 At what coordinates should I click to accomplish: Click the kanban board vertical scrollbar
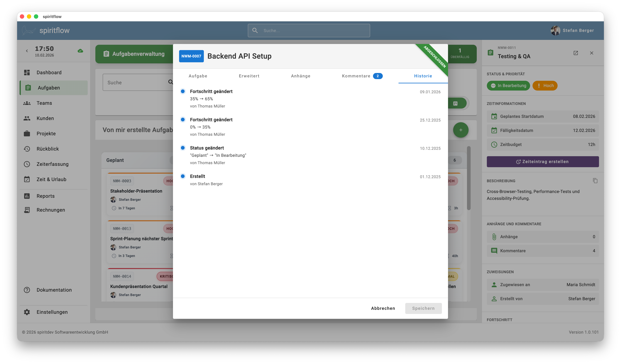[x=469, y=178]
